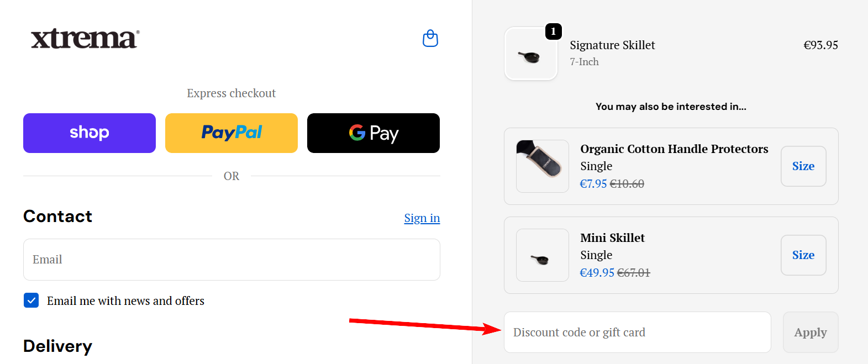Select the Contact section header
This screenshot has width=868, height=364.
click(57, 217)
